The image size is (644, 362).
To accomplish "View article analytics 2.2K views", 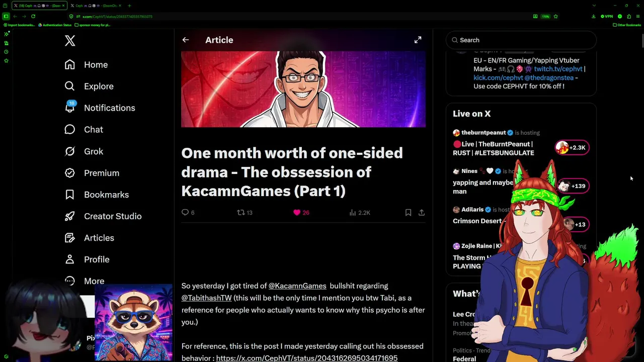I will [359, 213].
